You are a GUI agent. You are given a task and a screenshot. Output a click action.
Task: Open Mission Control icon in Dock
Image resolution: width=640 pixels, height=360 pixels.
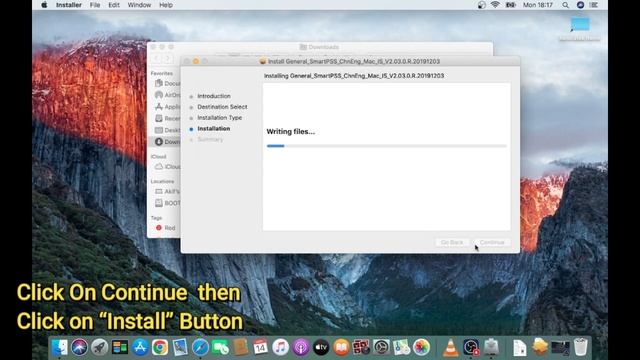point(120,347)
